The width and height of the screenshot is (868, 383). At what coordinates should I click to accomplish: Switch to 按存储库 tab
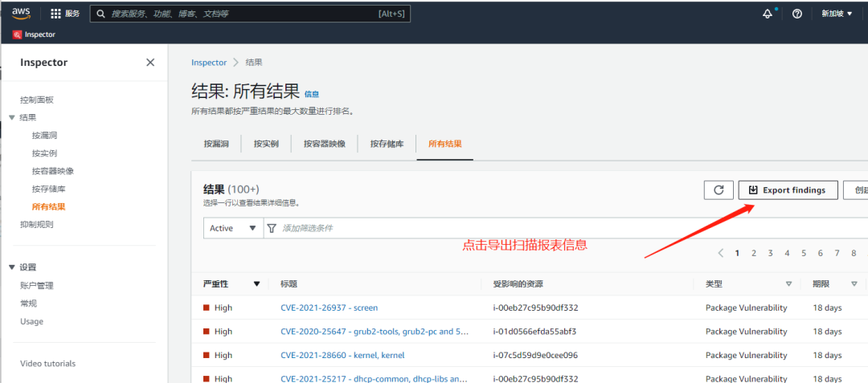[387, 144]
